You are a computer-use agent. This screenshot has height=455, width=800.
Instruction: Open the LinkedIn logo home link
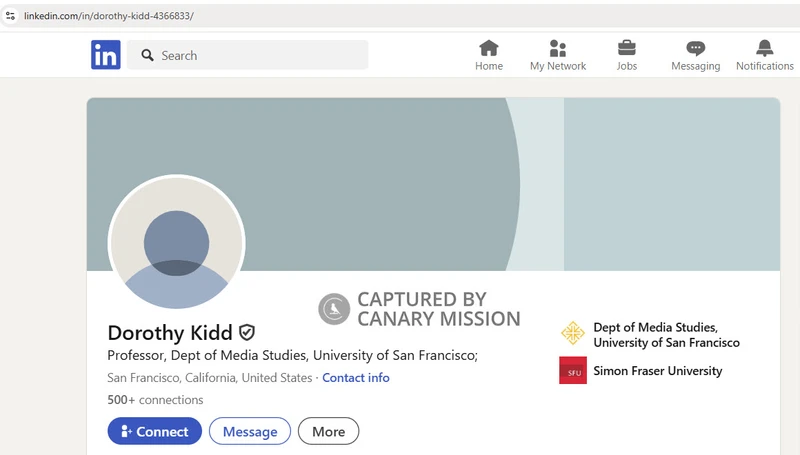[106, 55]
